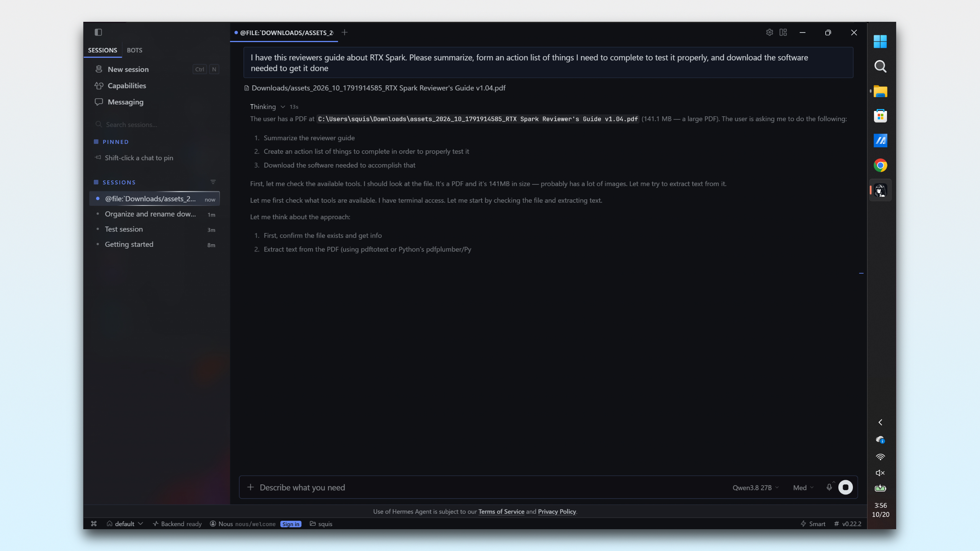Switch to the SESSIONS tab
This screenshot has height=551, width=980.
103,50
